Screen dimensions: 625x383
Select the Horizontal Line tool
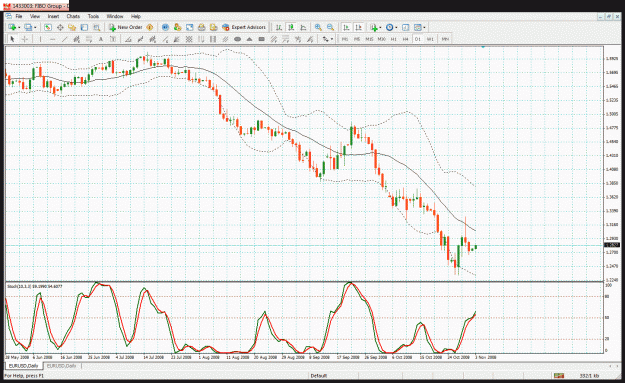(x=52, y=39)
